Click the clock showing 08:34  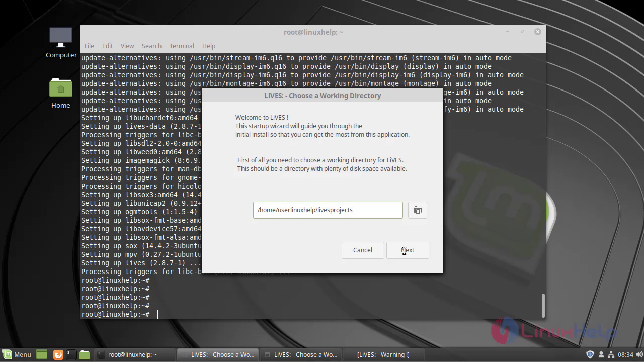point(625,354)
